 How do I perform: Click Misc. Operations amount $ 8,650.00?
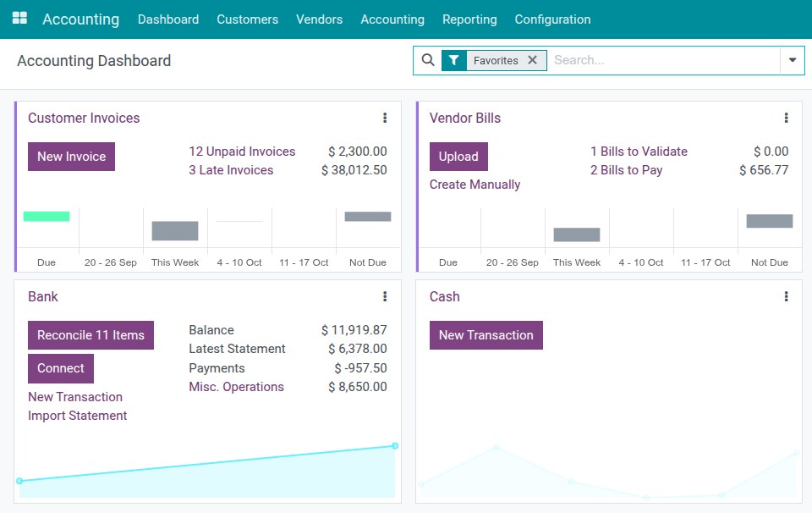pos(358,387)
